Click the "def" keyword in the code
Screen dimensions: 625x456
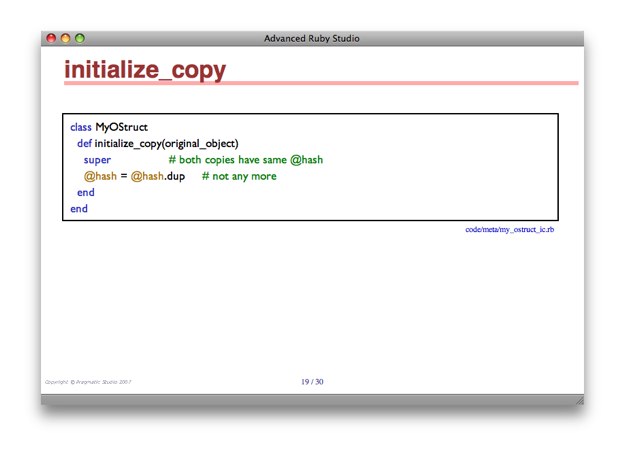pyautogui.click(x=84, y=143)
